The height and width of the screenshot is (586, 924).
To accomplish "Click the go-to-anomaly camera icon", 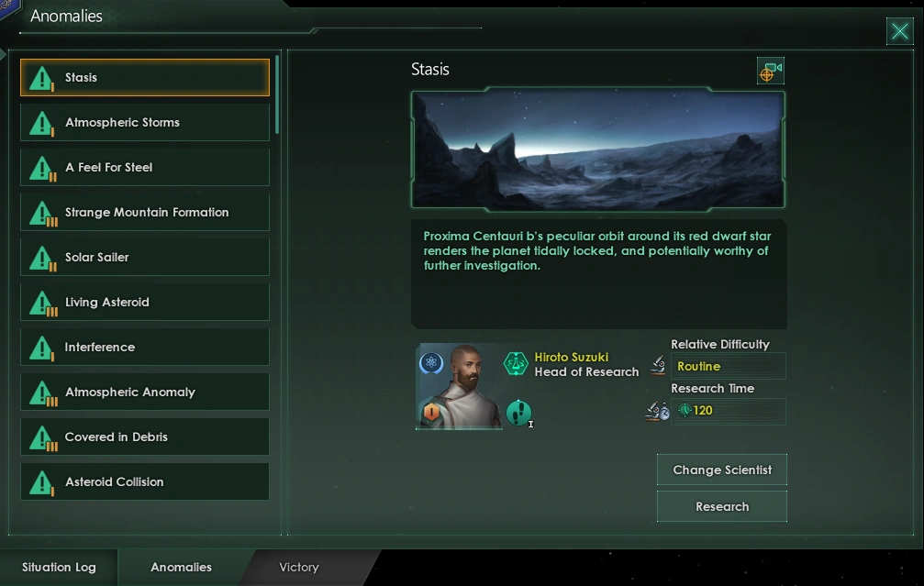I will (770, 72).
